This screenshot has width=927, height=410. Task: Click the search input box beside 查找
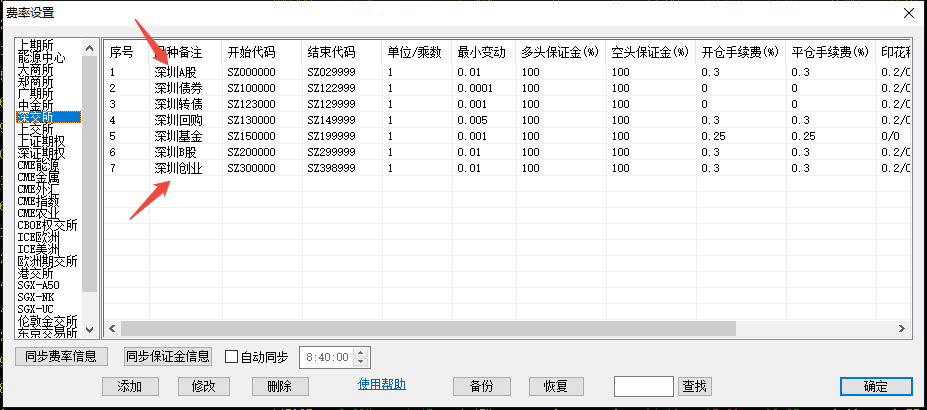(644, 386)
